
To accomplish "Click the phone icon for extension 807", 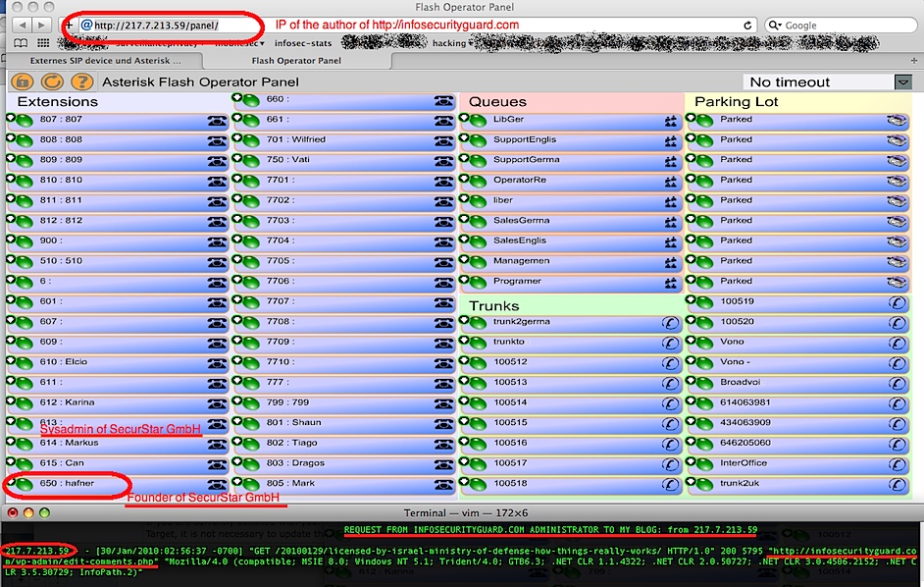I will point(217,122).
